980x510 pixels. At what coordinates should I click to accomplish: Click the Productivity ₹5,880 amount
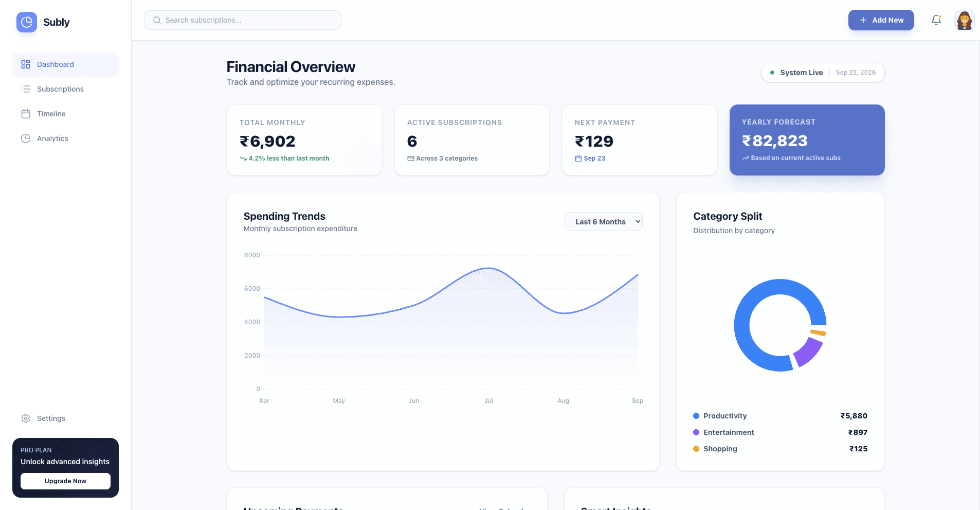tap(854, 416)
